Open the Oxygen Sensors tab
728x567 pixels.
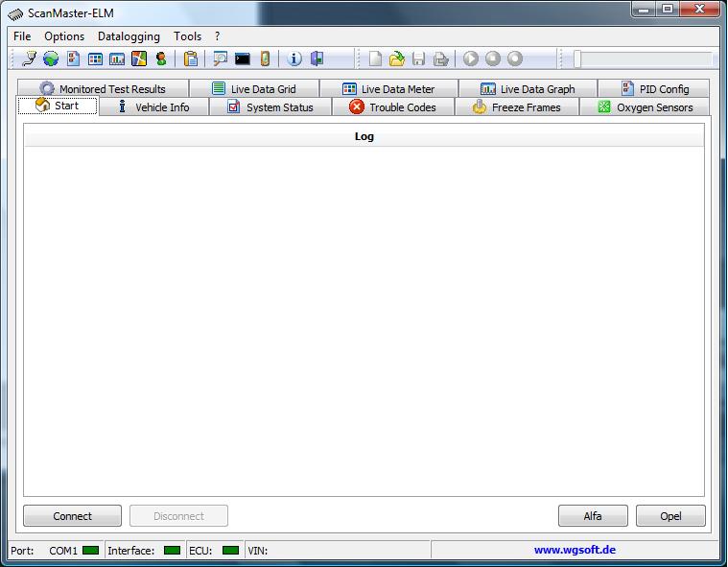[645, 107]
